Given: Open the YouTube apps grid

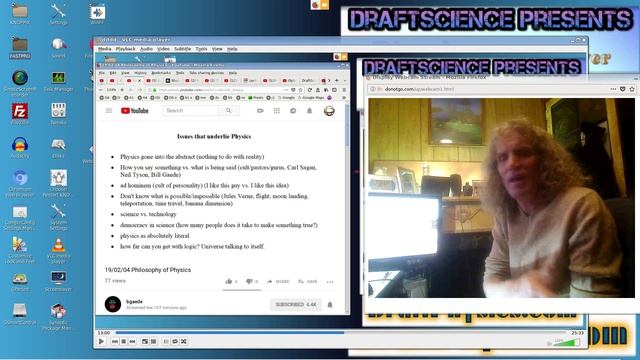Looking at the screenshot, I should 277,111.
